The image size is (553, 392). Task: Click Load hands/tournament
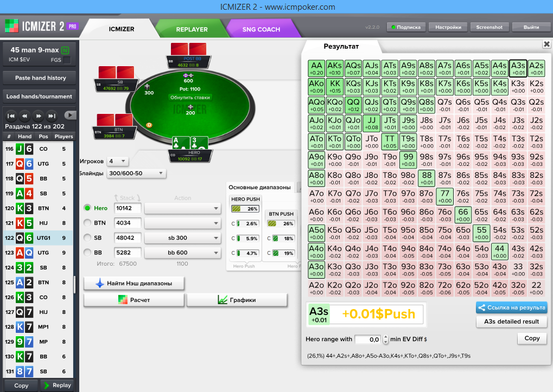pyautogui.click(x=39, y=96)
